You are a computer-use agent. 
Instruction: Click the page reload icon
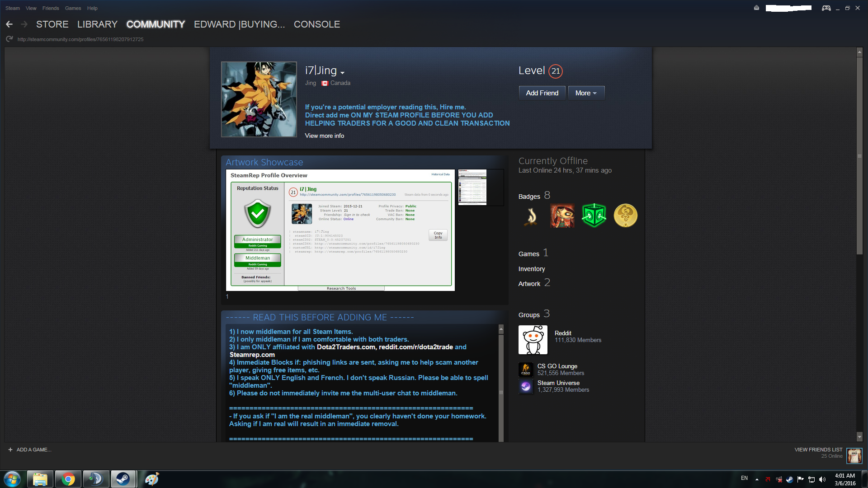pos(9,39)
